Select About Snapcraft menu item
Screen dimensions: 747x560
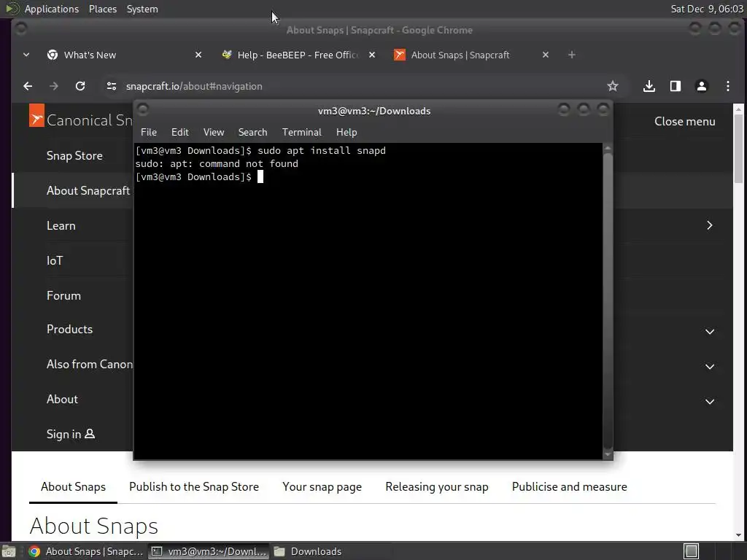(88, 190)
